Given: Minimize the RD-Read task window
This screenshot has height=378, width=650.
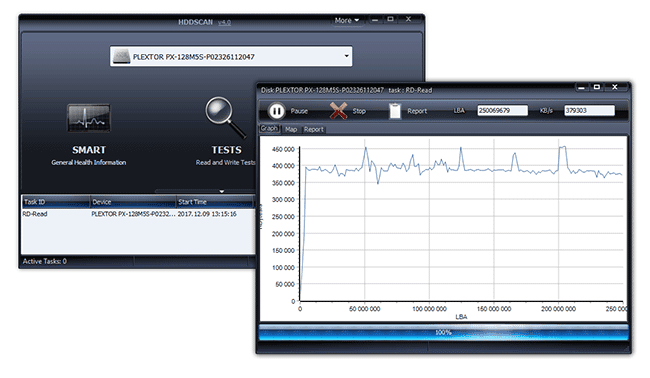Looking at the screenshot, I should click(x=581, y=87).
